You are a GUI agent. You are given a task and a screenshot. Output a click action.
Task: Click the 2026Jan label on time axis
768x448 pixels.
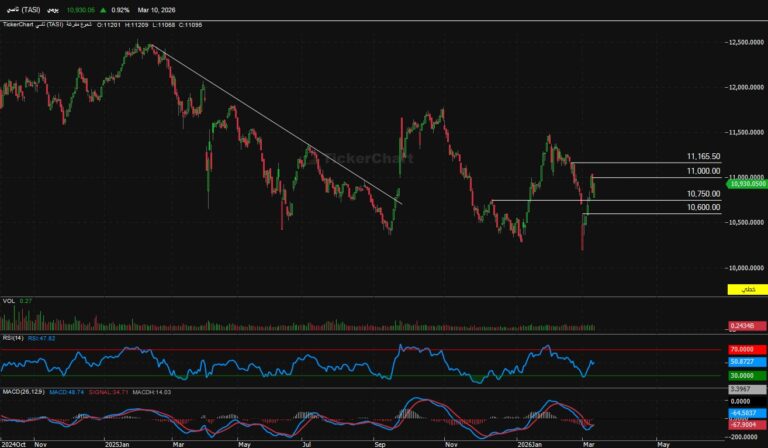[x=528, y=442]
